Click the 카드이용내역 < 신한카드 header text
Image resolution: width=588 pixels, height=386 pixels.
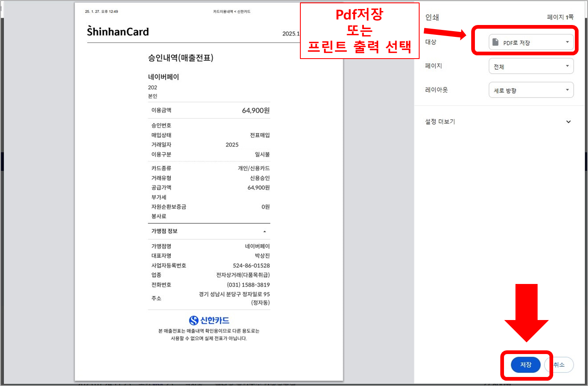point(232,11)
